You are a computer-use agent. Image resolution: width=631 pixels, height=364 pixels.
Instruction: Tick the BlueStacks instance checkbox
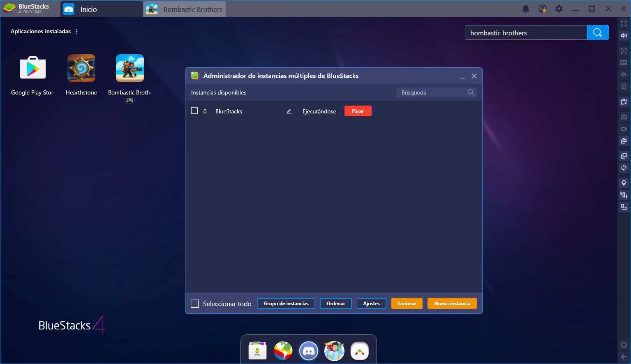tap(194, 111)
